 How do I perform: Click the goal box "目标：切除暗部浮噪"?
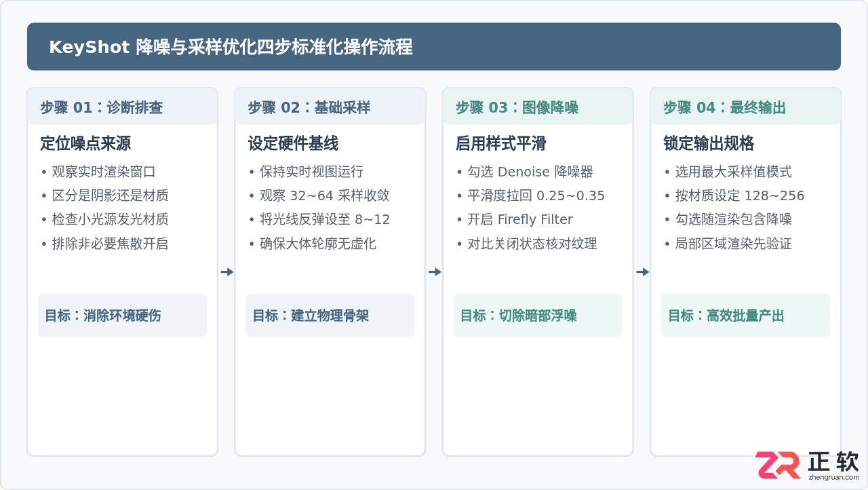[538, 315]
